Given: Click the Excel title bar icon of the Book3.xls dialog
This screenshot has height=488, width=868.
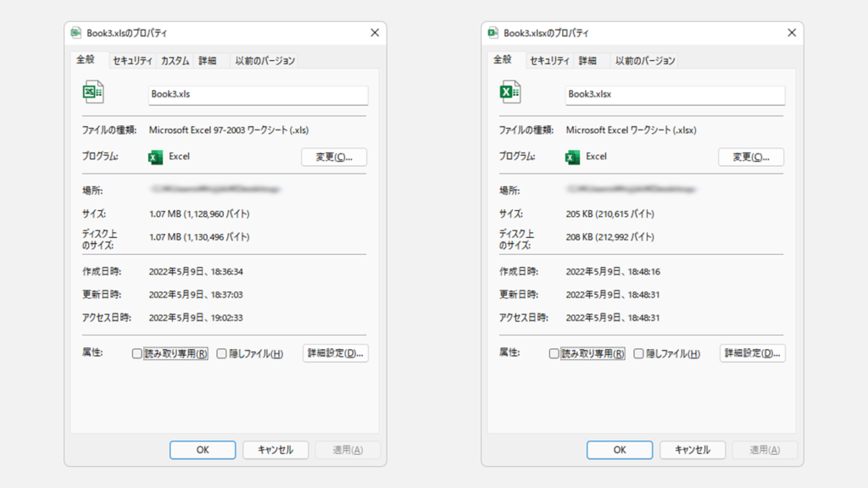Looking at the screenshot, I should coord(75,33).
